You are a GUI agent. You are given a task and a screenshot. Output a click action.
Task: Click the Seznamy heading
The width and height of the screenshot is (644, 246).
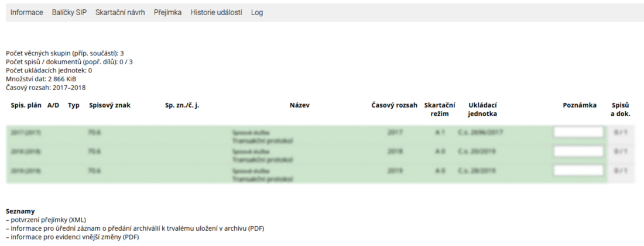[20, 212]
